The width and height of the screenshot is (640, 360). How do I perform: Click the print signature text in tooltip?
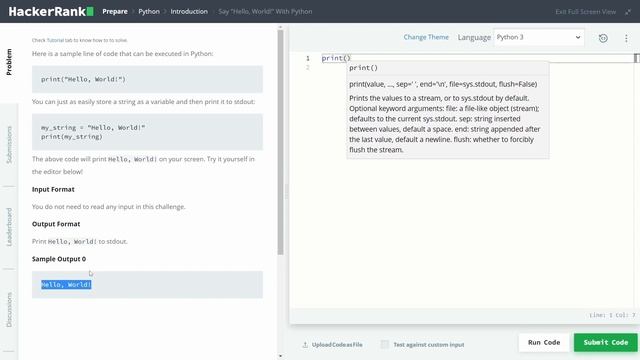443,84
